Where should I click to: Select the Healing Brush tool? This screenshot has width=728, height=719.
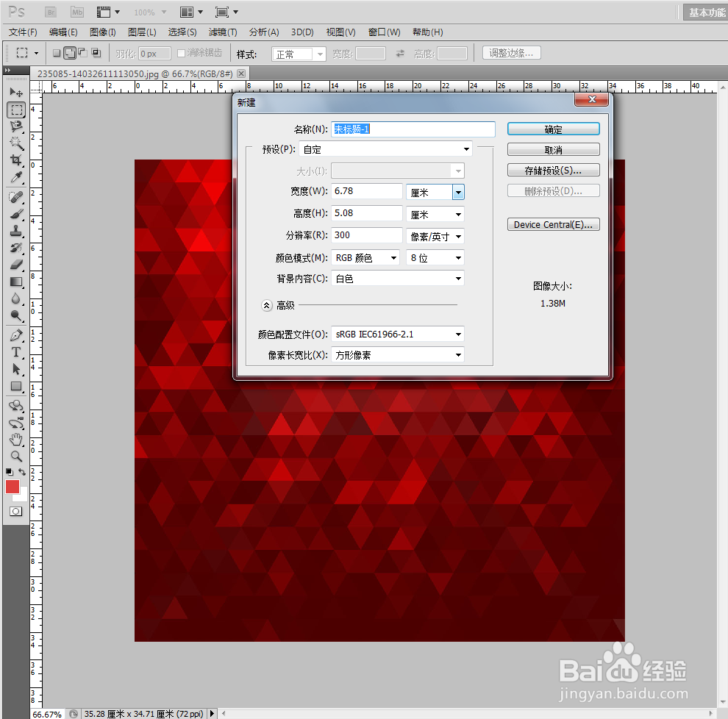(16, 197)
